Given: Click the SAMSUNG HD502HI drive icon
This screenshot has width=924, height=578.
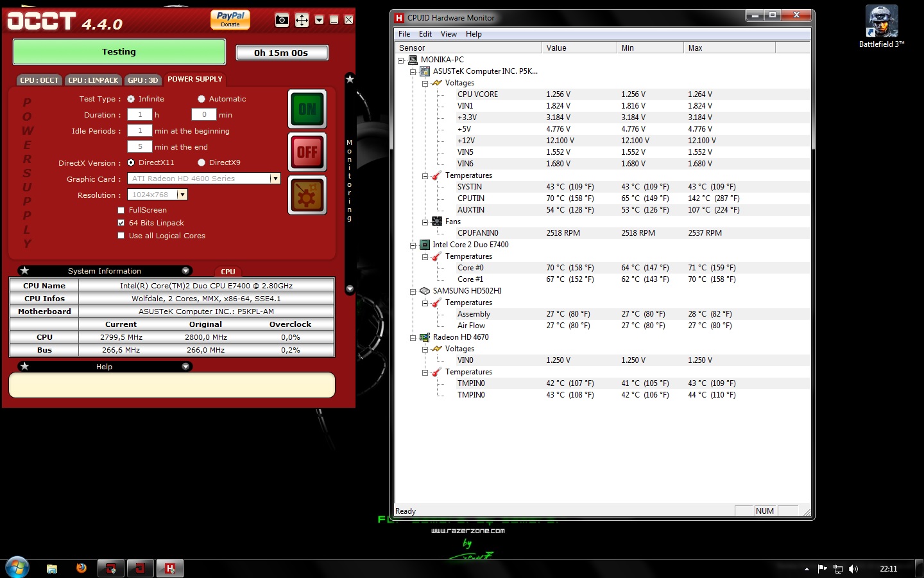Looking at the screenshot, I should pos(425,291).
